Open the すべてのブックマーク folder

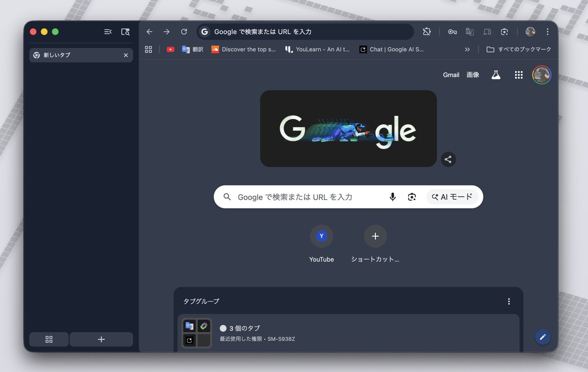tap(518, 49)
